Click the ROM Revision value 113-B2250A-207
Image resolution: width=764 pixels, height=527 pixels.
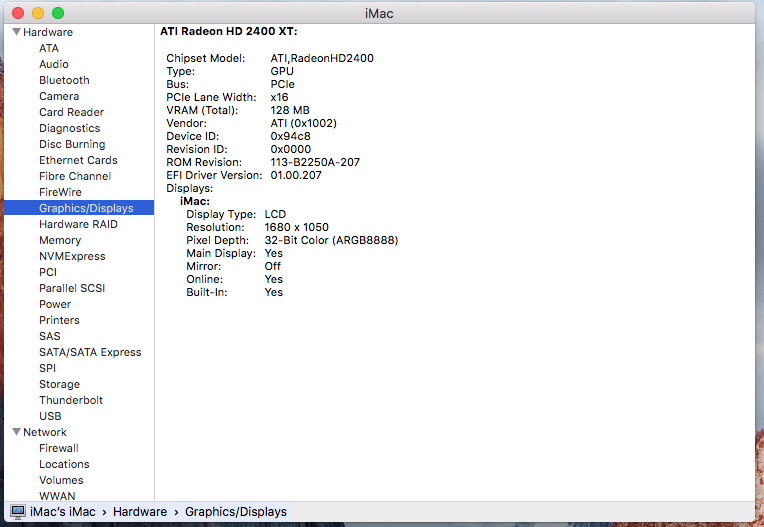315,162
